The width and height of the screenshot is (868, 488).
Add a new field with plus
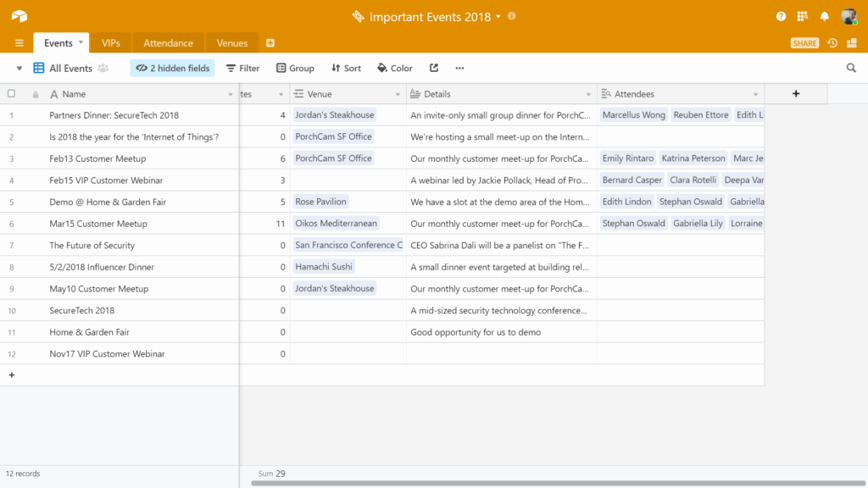tap(796, 93)
